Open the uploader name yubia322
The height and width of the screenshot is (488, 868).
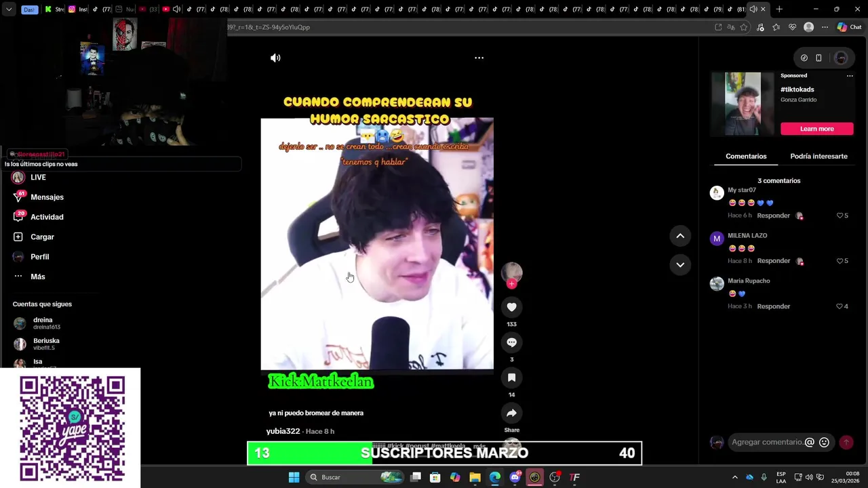click(x=283, y=431)
